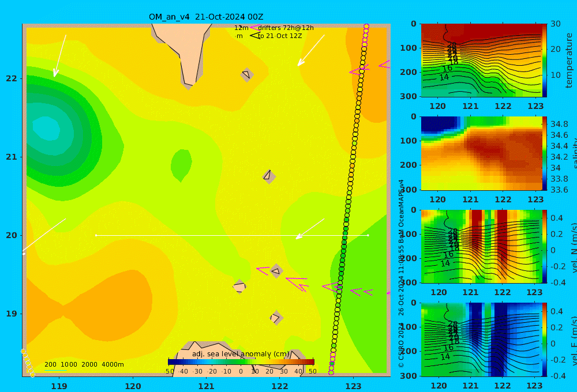Screen dimensions: 577x392
Task: Click the magenta drifter arrow in the legend
Action: tap(254, 28)
